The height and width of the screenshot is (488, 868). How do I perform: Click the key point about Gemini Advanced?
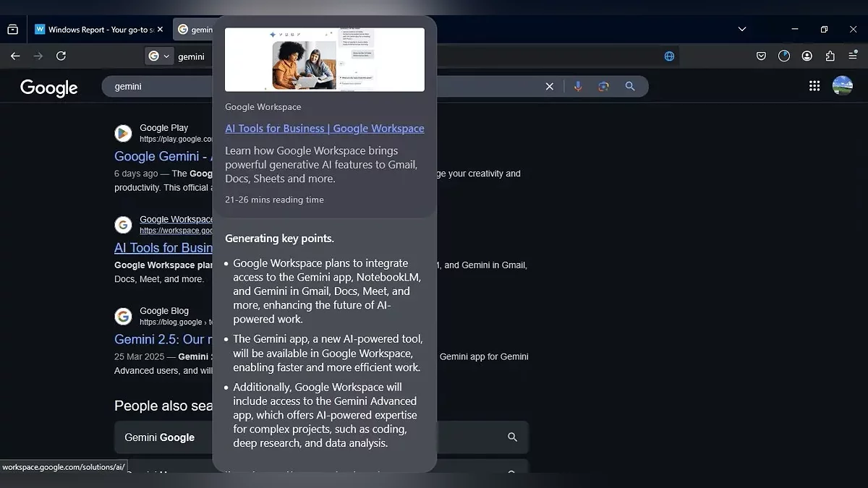[325, 415]
